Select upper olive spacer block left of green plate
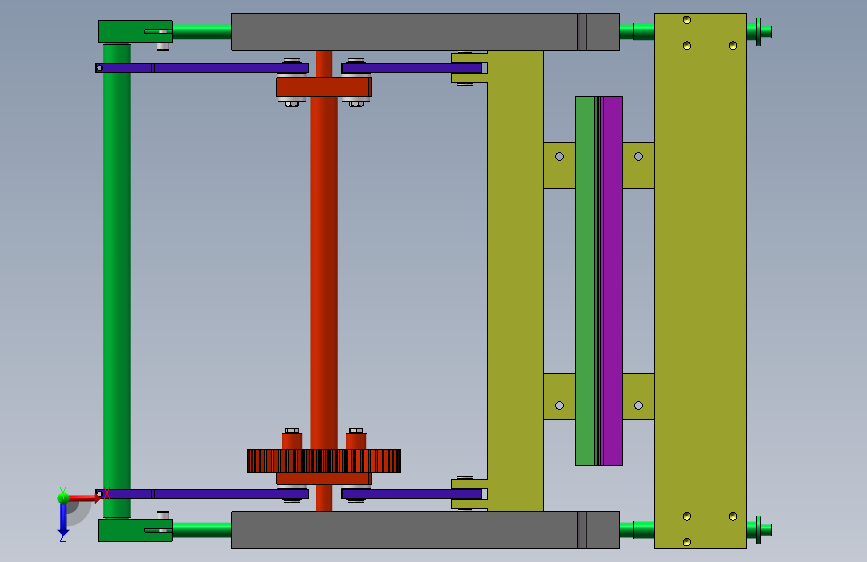Screen dimensions: 867x562 point(560,165)
